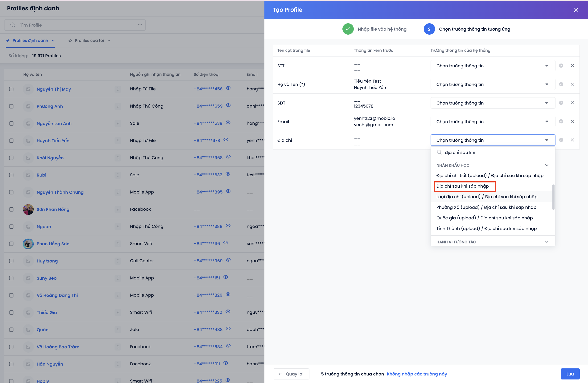588x383 pixels.
Task: Select Địa chỉ sau khi sáp nhập option
Action: 462,186
